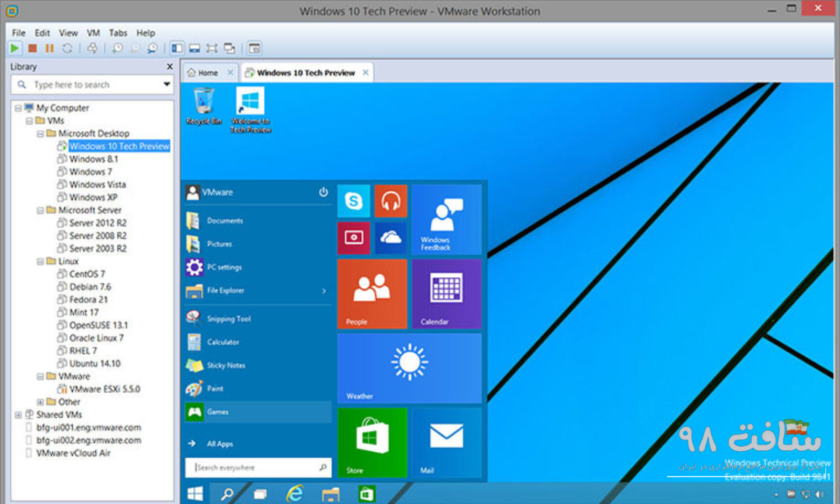Stop the VM using the orange square button

32,48
